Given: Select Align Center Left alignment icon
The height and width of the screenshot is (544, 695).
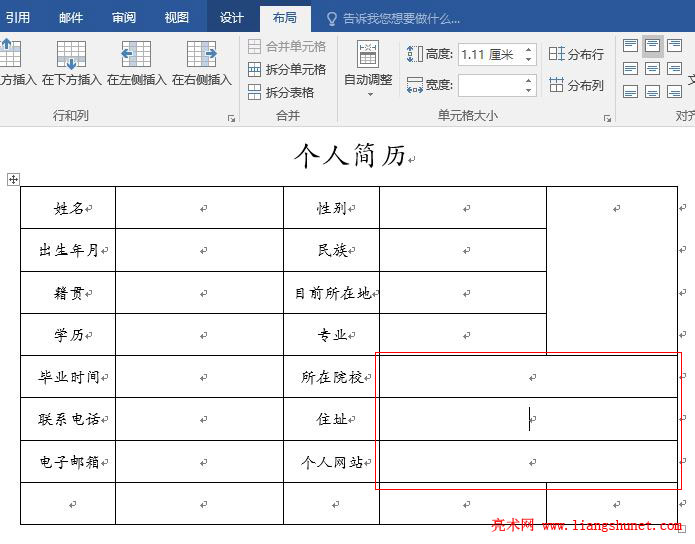Looking at the screenshot, I should (x=630, y=68).
